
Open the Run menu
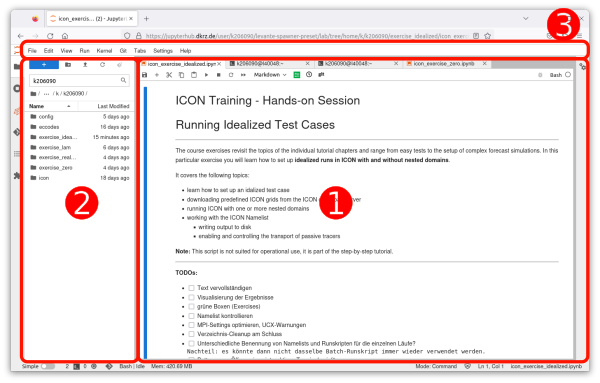[x=85, y=51]
